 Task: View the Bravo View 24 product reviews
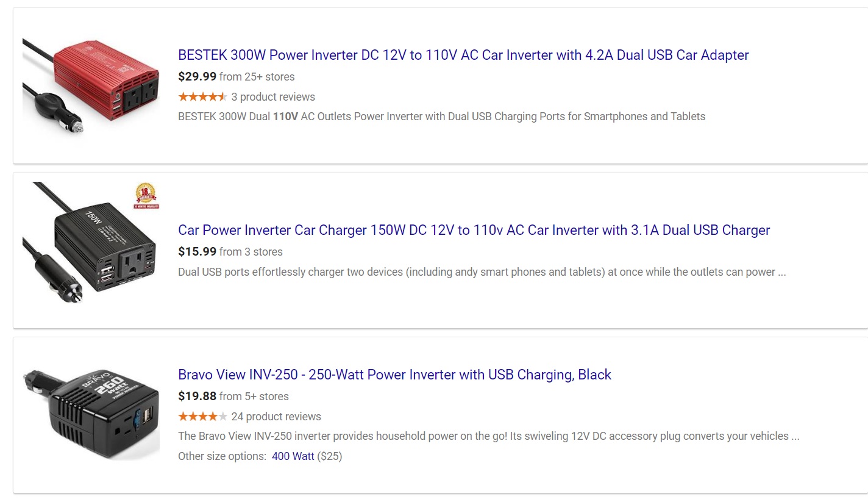(276, 417)
